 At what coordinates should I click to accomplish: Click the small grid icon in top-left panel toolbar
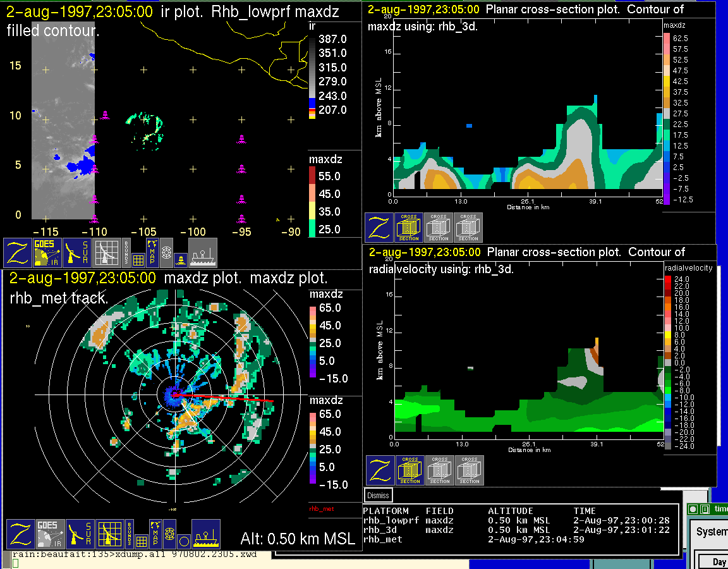[138, 260]
